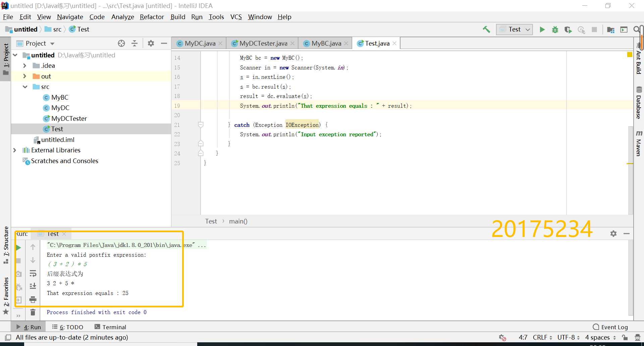Collapse all in Project panel
644x346 pixels.
pos(135,43)
